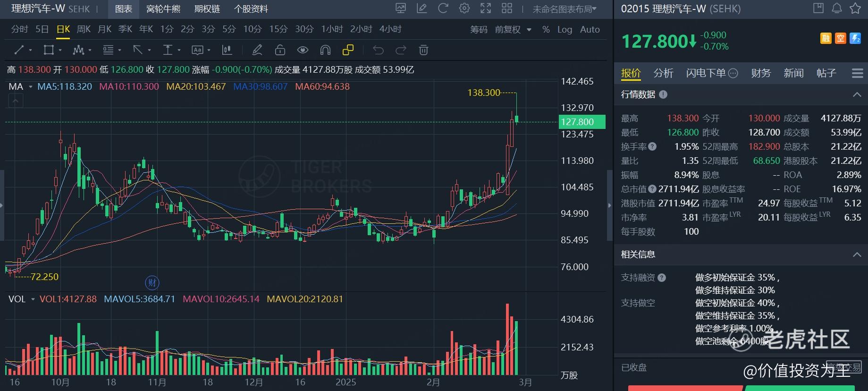This screenshot has width=868, height=391.
Task: Expand the chart to fullscreen
Action: coord(486,8)
